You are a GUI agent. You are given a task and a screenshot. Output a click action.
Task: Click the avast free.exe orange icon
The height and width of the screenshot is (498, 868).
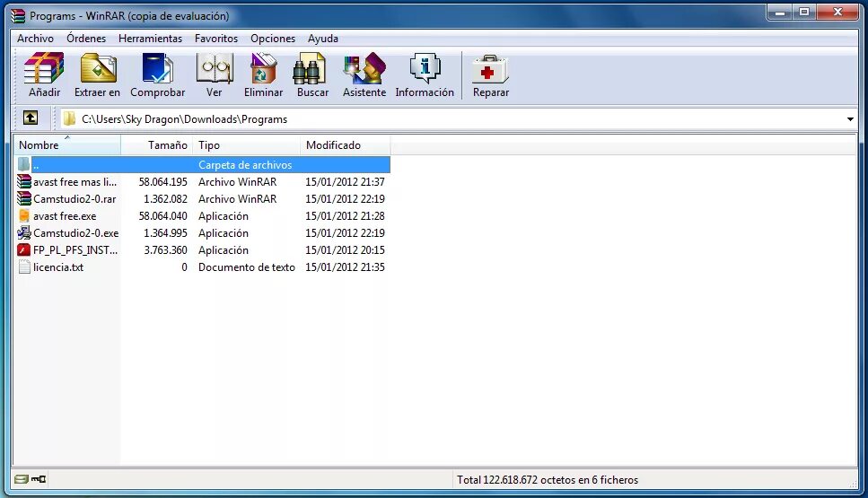click(x=24, y=215)
